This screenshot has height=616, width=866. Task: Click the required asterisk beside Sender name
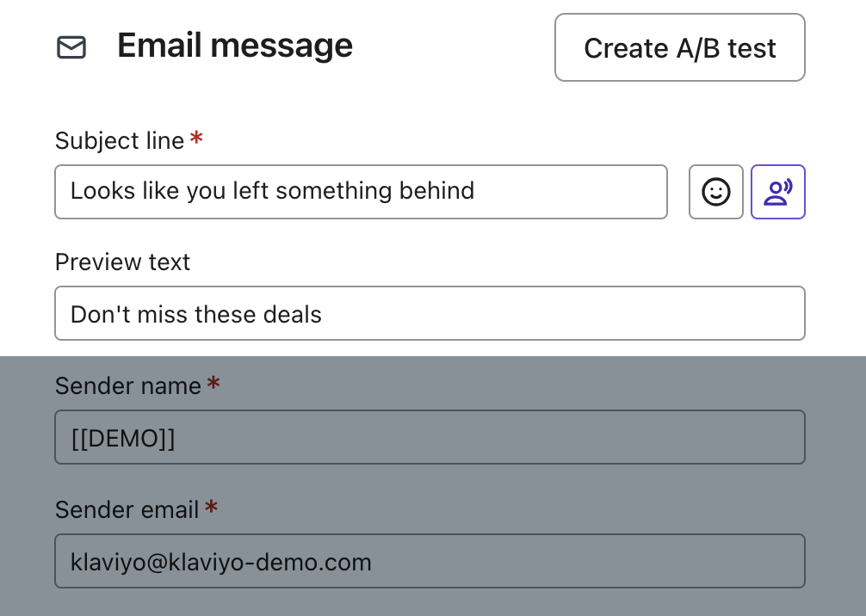coord(213,384)
